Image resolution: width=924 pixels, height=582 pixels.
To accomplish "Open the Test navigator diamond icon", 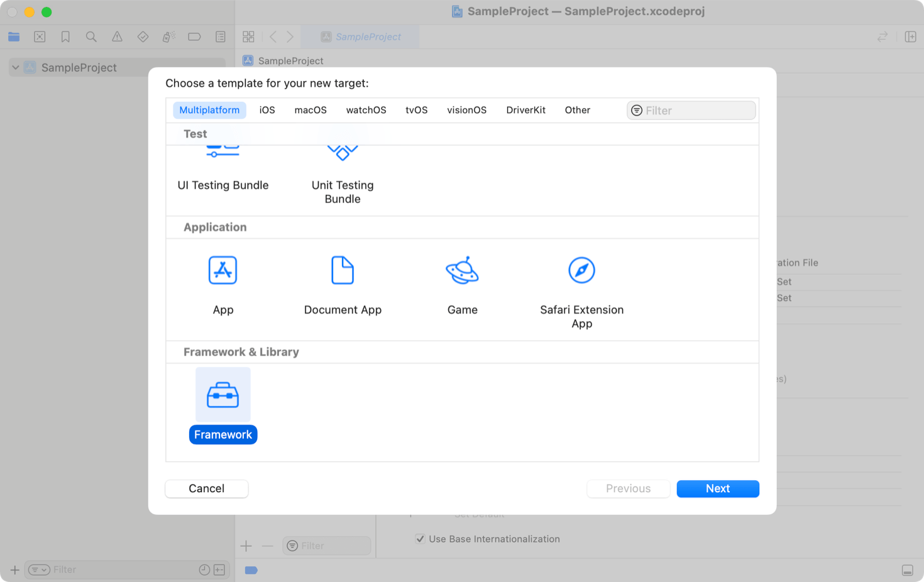I will click(x=143, y=37).
